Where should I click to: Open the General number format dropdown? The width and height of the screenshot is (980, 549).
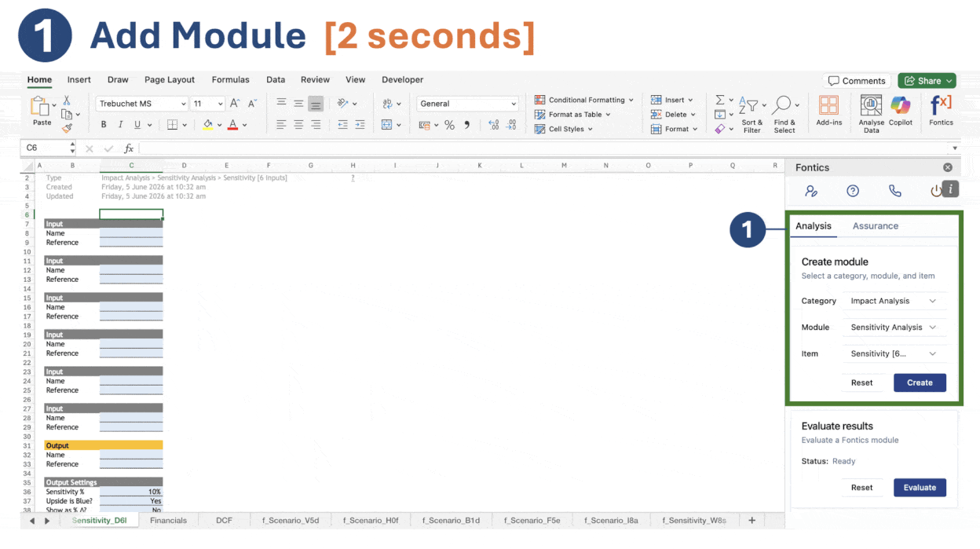click(x=468, y=104)
